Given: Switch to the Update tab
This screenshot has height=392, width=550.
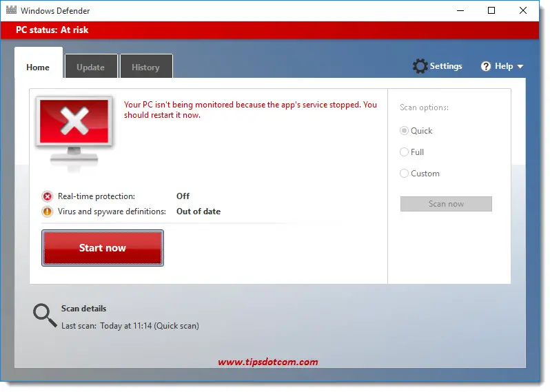Looking at the screenshot, I should [91, 67].
